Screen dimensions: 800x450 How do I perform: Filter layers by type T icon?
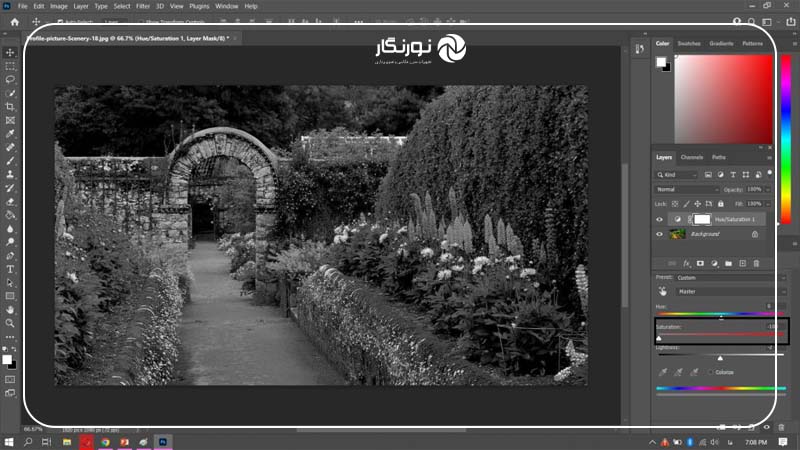733,174
